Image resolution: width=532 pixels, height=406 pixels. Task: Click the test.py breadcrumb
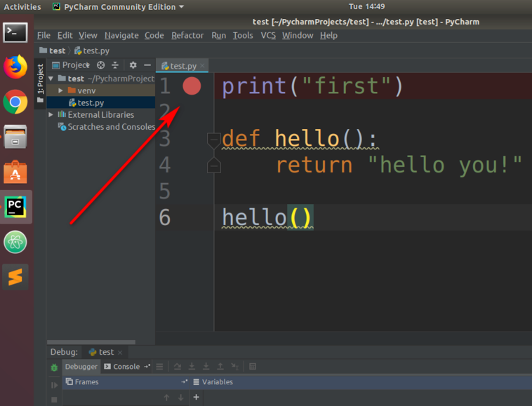tap(92, 50)
